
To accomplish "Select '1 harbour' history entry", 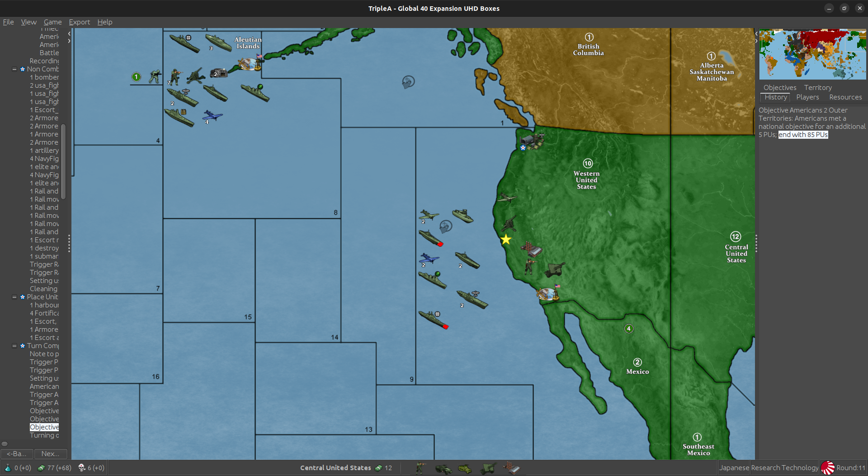I will [x=44, y=305].
